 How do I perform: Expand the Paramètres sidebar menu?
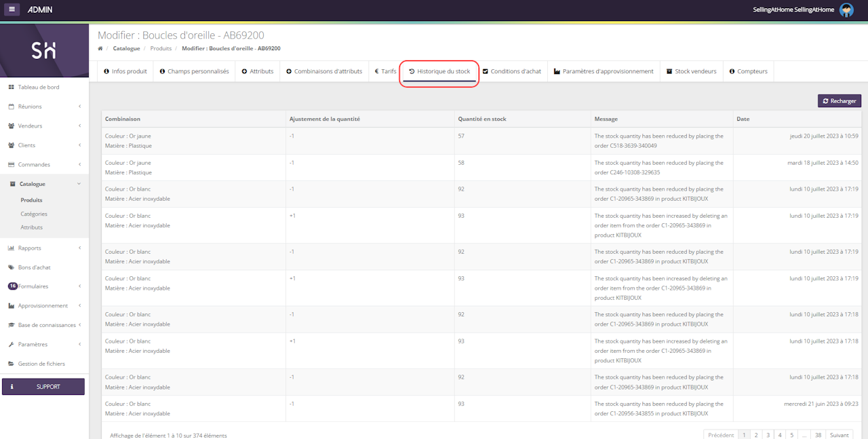(44, 345)
